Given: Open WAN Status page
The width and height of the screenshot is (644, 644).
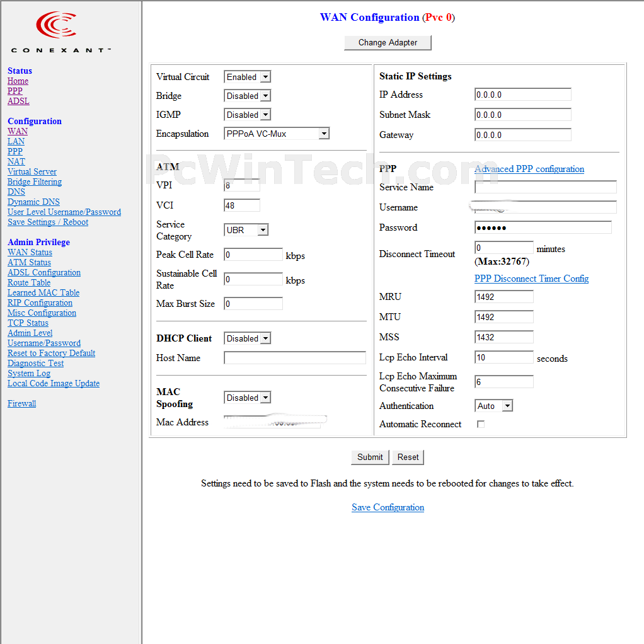Looking at the screenshot, I should [x=30, y=252].
